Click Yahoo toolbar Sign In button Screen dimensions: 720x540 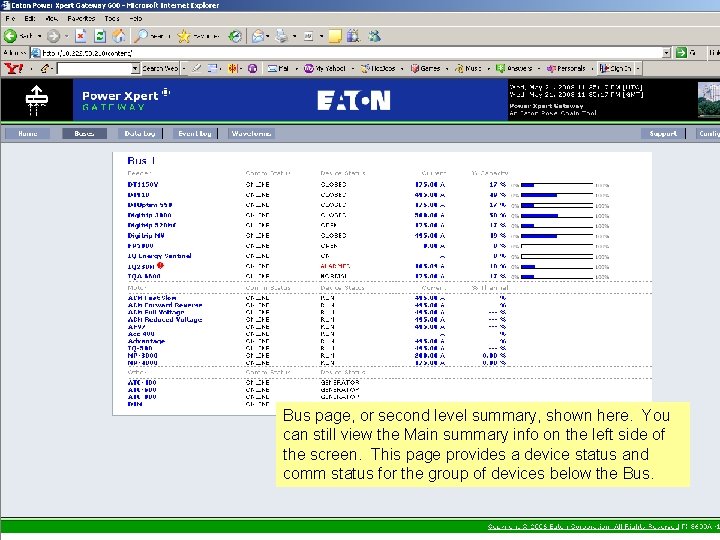(616, 68)
